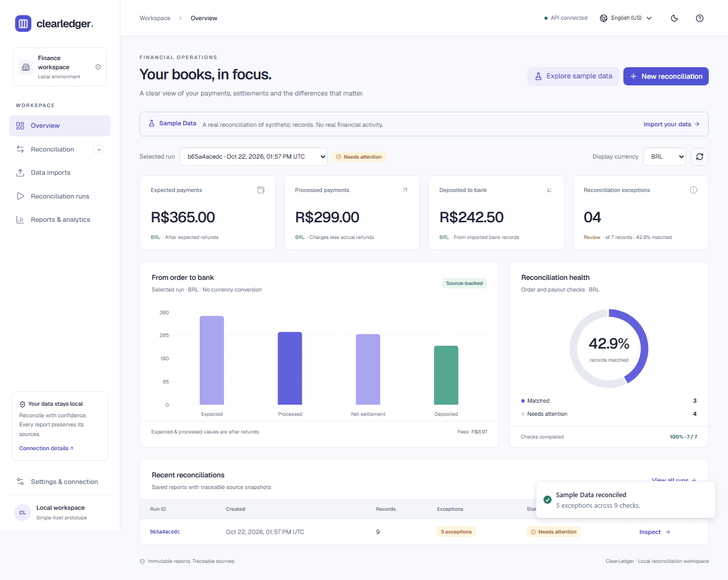The width and height of the screenshot is (728, 580).
Task: Click the refresh icon beside Display currency
Action: pyautogui.click(x=700, y=157)
